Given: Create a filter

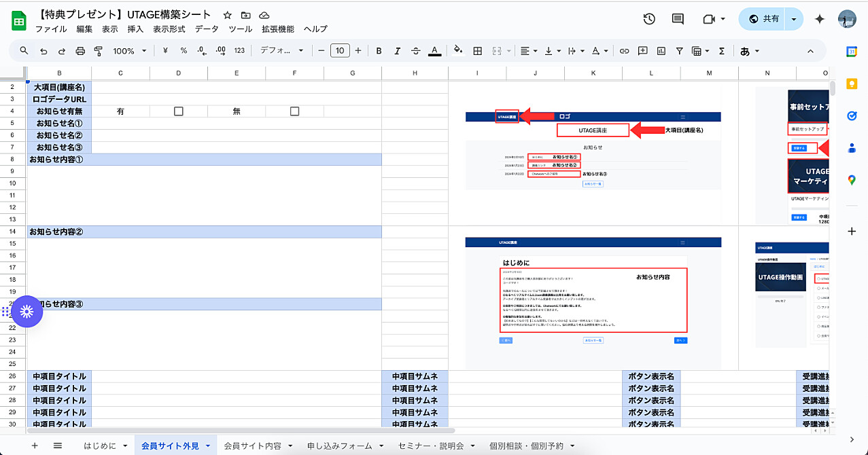Looking at the screenshot, I should click(x=679, y=51).
